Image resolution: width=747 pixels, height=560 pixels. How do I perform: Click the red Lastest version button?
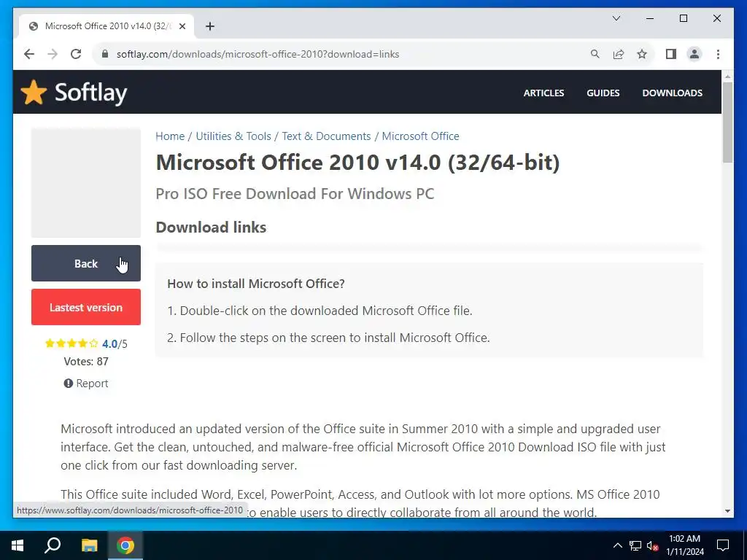[x=86, y=307]
